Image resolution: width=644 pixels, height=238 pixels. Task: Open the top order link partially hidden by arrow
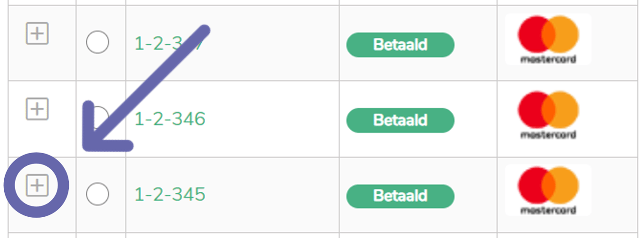(x=170, y=43)
